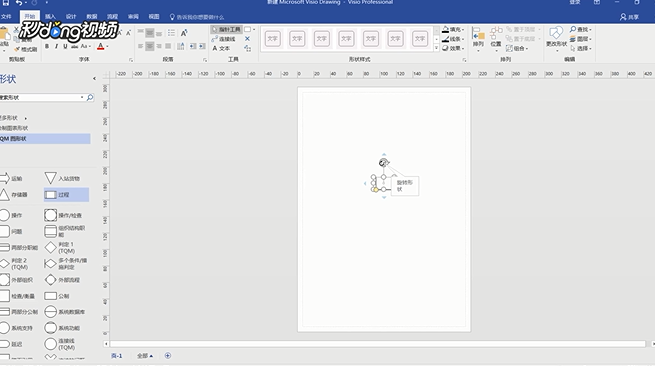Toggle italic formatting

[x=56, y=46]
